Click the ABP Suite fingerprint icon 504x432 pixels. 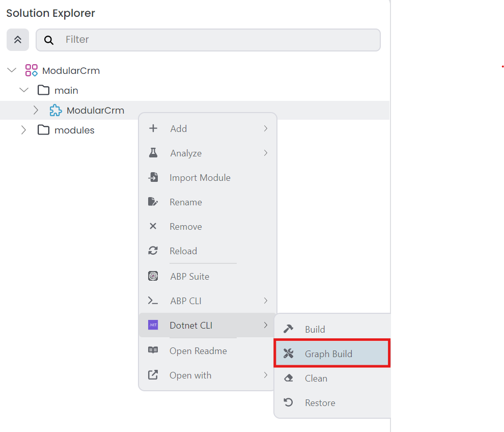click(x=153, y=276)
